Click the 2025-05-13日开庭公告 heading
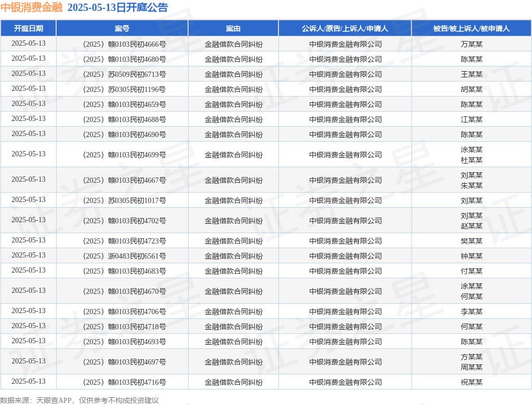Image resolution: width=532 pixels, height=405 pixels. [x=118, y=7]
